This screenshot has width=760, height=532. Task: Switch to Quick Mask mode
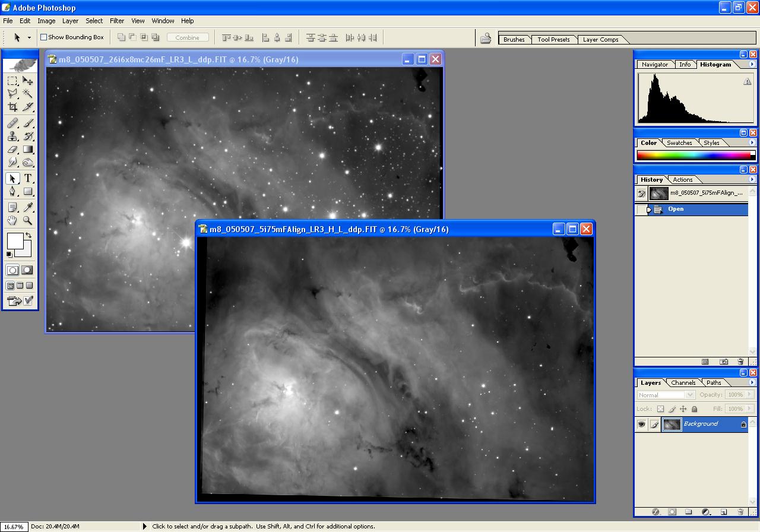tap(27, 270)
